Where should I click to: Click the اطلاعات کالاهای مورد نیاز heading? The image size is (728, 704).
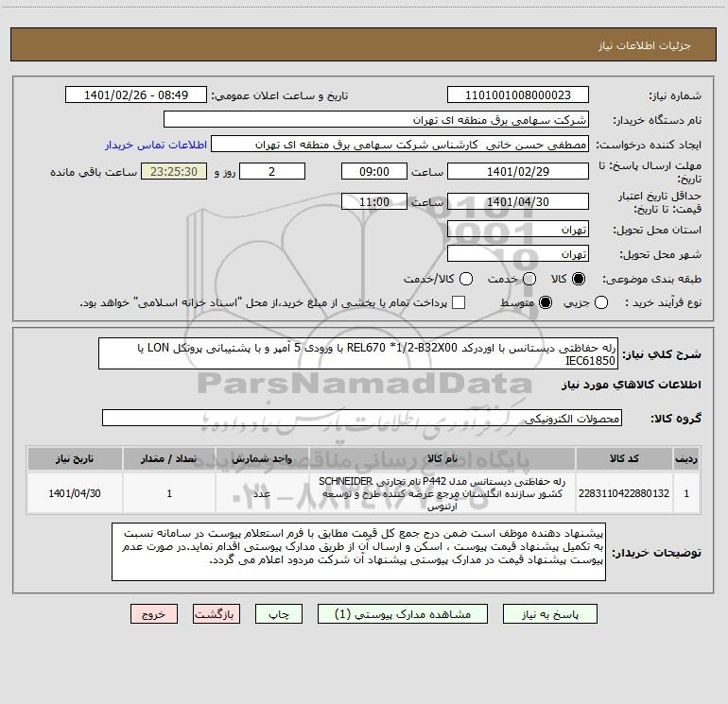[632, 385]
